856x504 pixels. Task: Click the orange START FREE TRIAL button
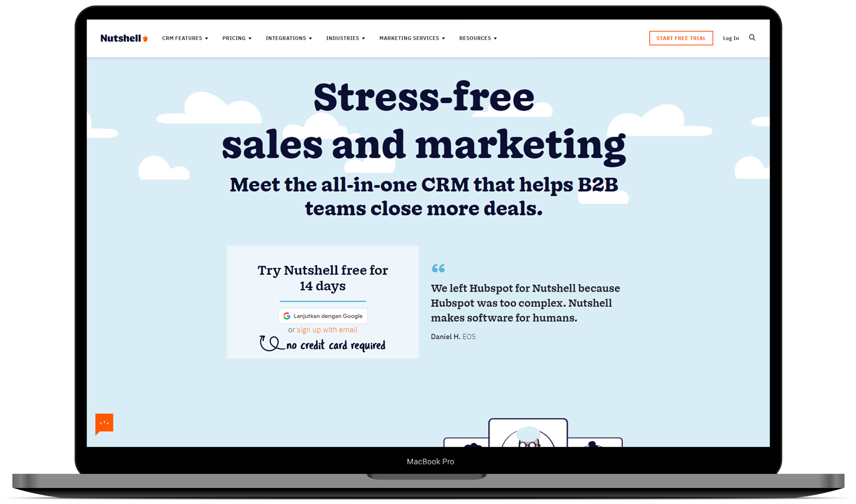click(x=681, y=38)
